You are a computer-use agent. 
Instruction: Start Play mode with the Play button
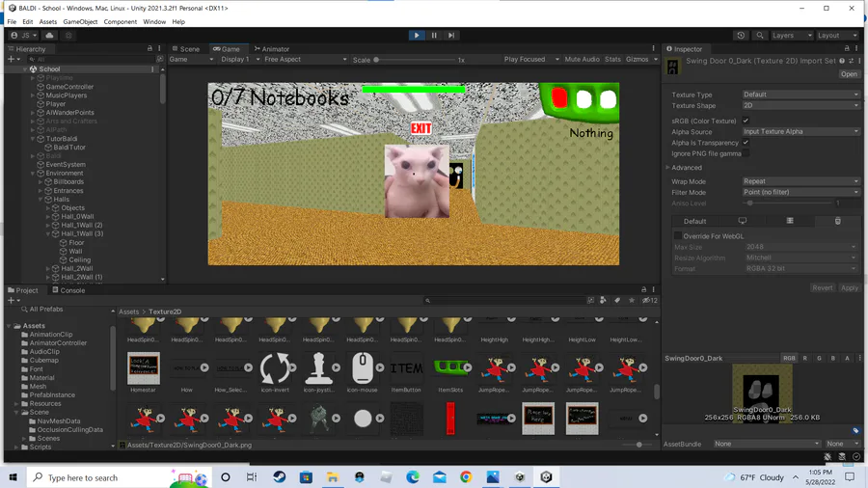coord(417,36)
